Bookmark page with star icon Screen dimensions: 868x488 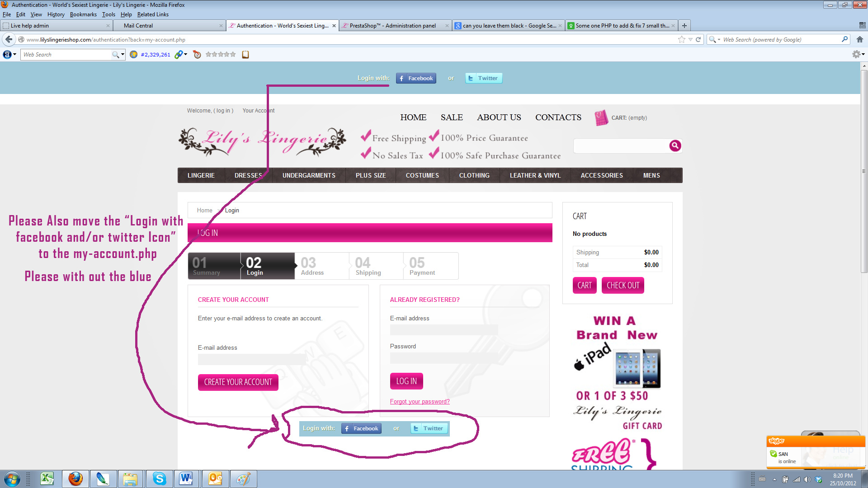681,40
